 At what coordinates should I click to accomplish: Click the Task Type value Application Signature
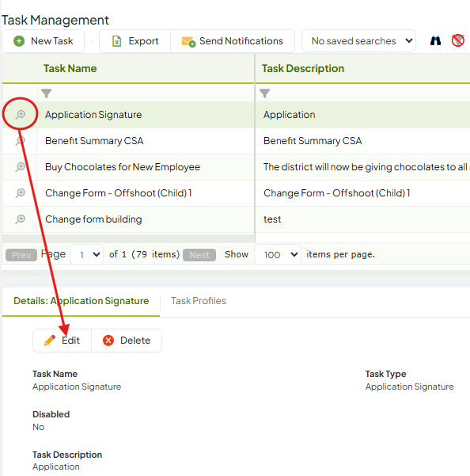point(409,387)
